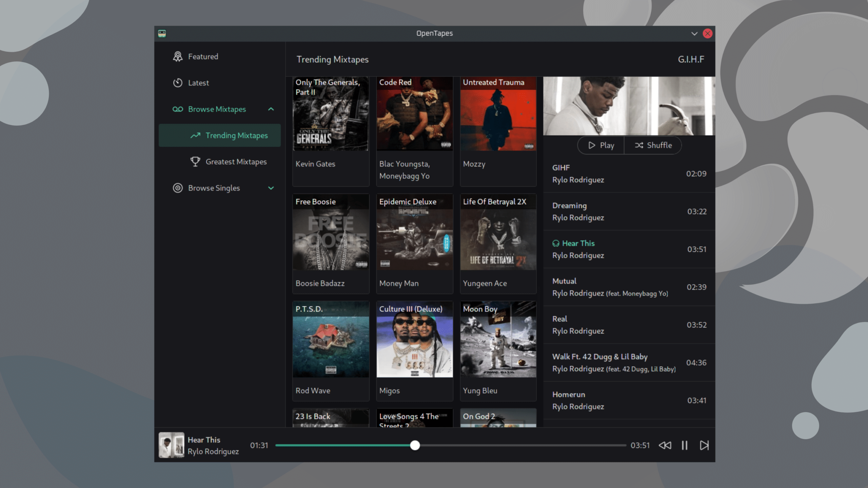Seek using the playback progress slider

click(x=451, y=445)
